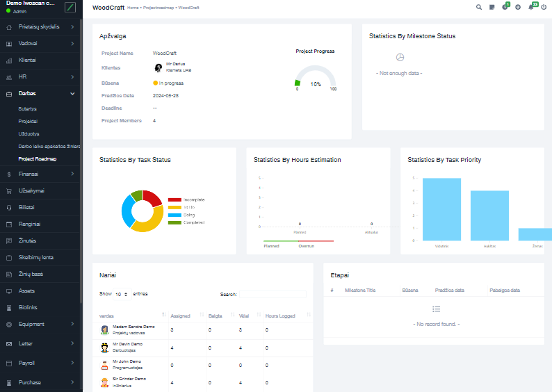Open the search icon in top bar

point(478,7)
